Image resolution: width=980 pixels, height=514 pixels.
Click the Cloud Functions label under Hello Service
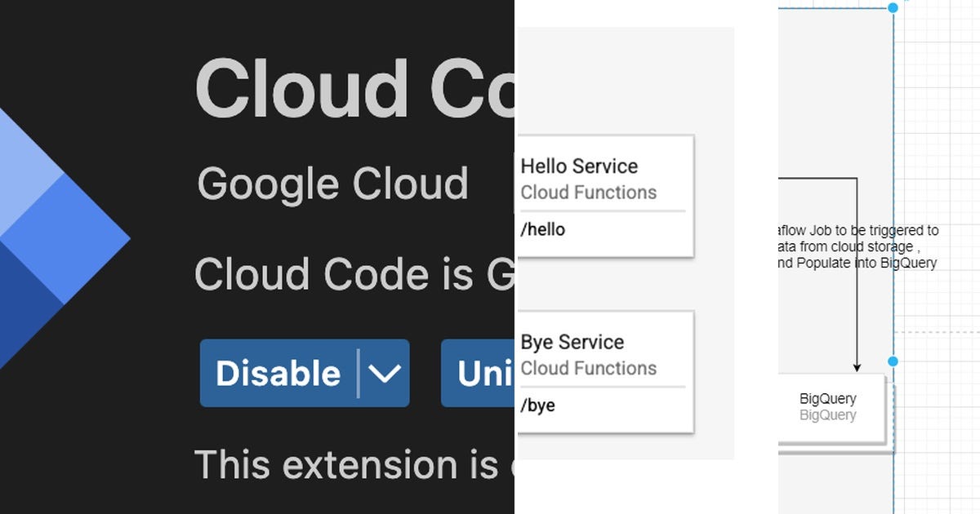[x=589, y=193]
